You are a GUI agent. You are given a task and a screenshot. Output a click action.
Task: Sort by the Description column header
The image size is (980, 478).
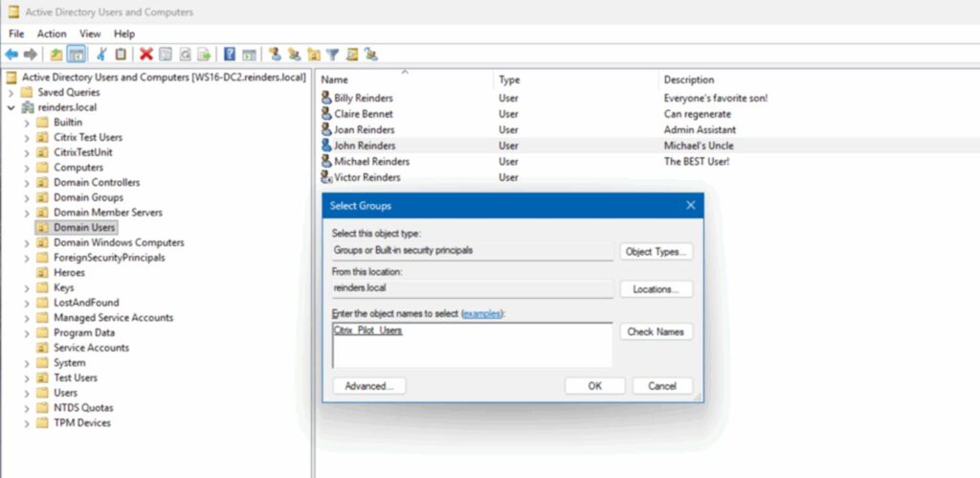coord(819,80)
